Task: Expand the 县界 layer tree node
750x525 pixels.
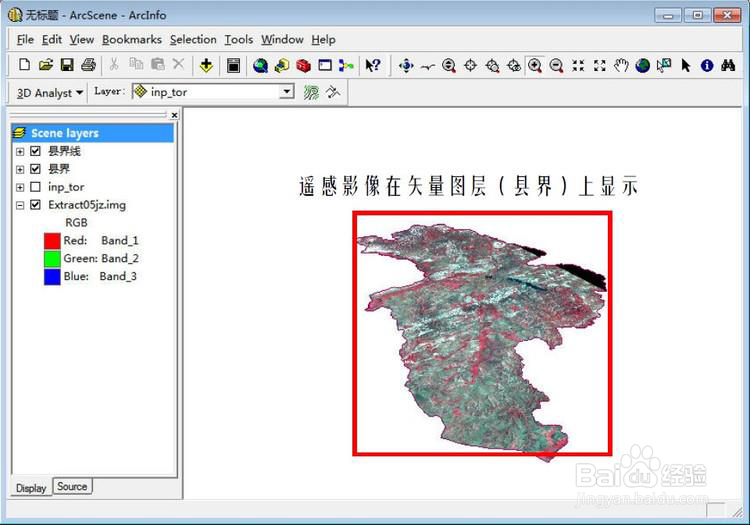Action: (x=20, y=169)
